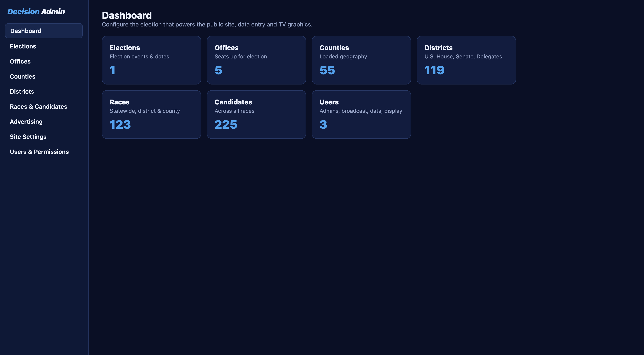Click the Dashboard page heading
This screenshot has height=355, width=644.
click(x=127, y=15)
